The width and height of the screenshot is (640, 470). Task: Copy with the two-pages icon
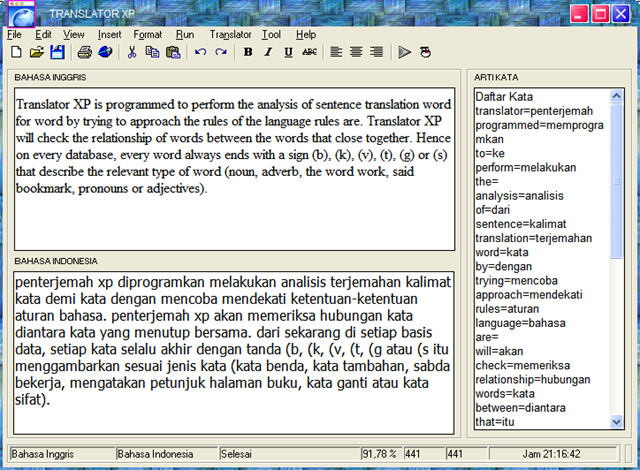[153, 52]
